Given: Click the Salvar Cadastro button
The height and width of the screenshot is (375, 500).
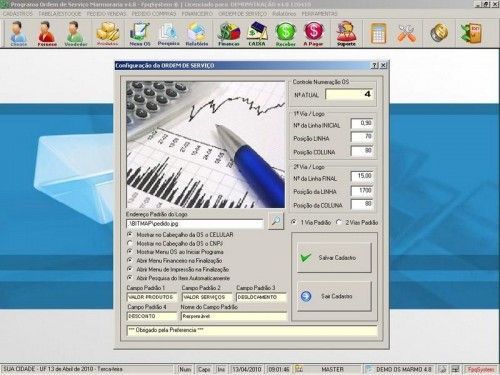Looking at the screenshot, I should click(334, 258).
